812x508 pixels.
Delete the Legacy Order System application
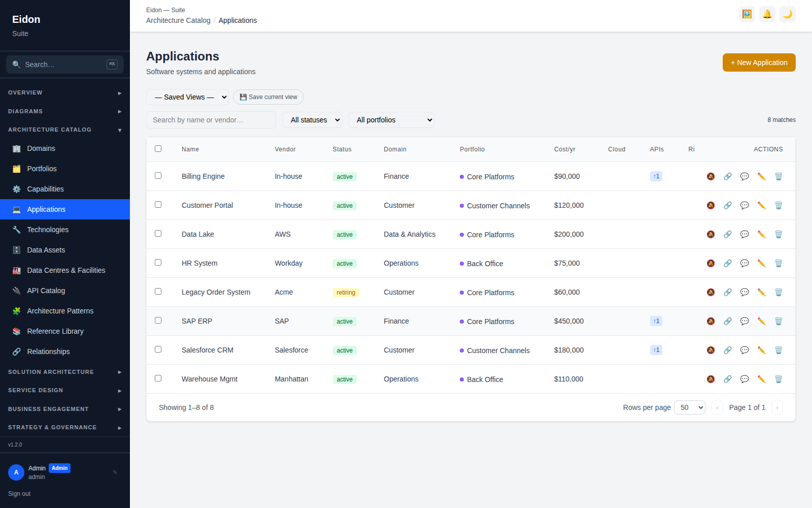click(x=779, y=292)
